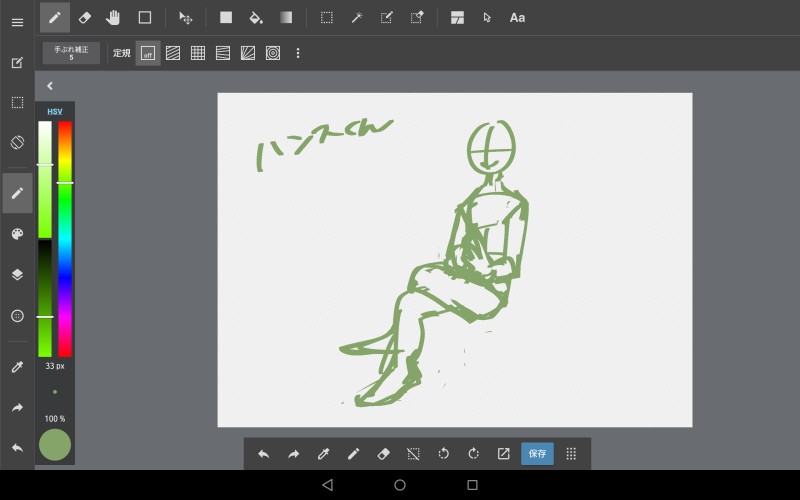Click deselect icon in bottom toolbar
Image resolution: width=800 pixels, height=500 pixels.
pyautogui.click(x=413, y=453)
